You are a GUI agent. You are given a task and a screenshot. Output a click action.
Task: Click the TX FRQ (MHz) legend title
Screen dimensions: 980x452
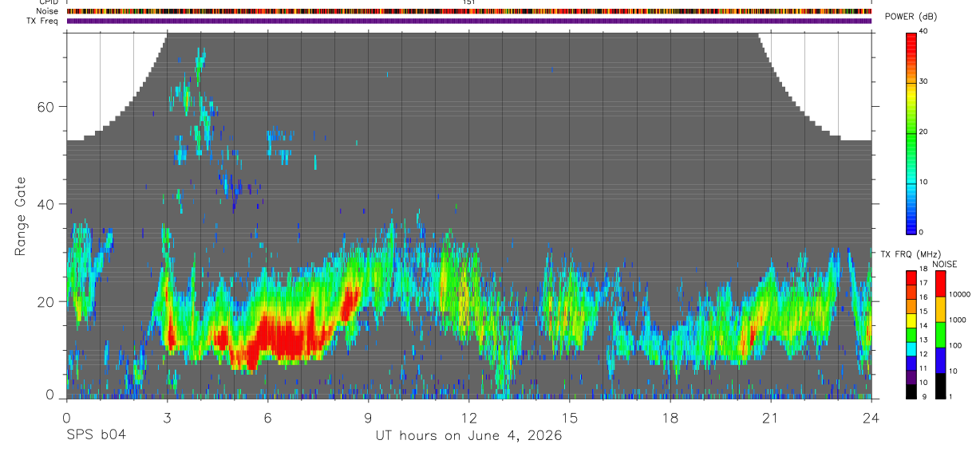coord(909,254)
